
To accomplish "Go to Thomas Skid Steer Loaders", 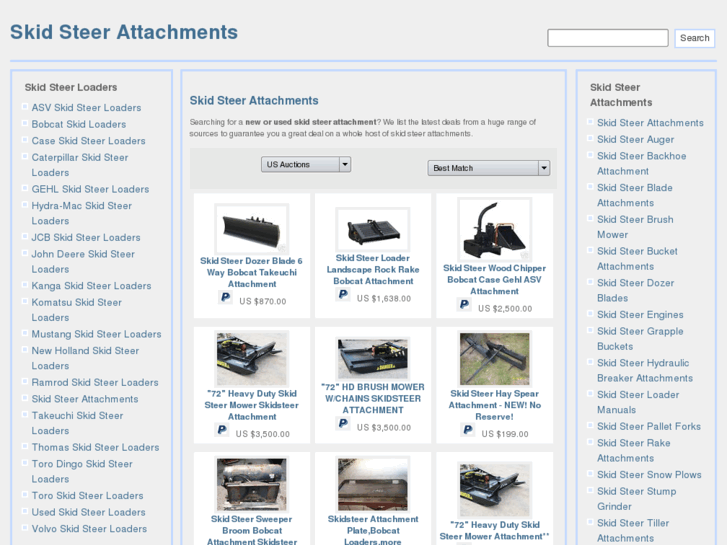I will [x=96, y=447].
